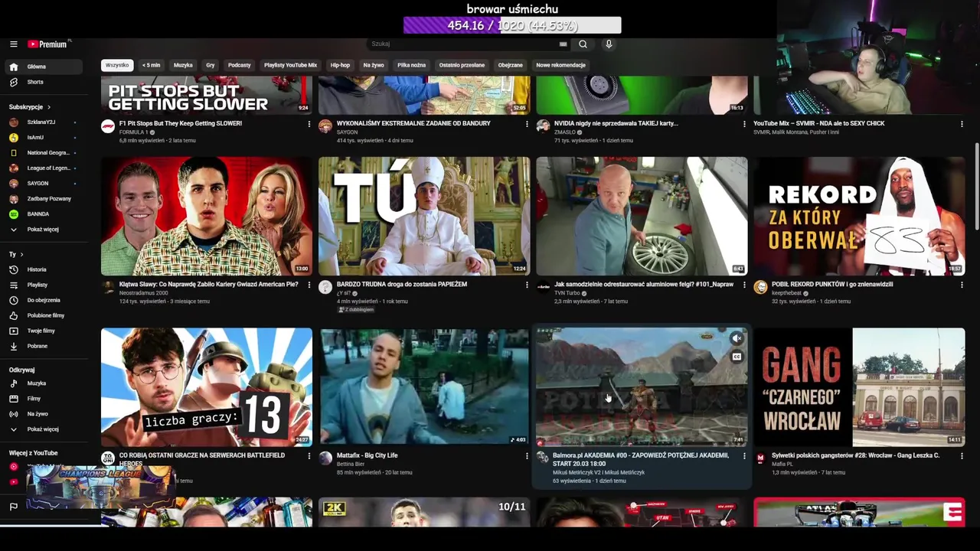The image size is (980, 551).
Task: Open FORMULA 1 channel link
Action: click(134, 132)
